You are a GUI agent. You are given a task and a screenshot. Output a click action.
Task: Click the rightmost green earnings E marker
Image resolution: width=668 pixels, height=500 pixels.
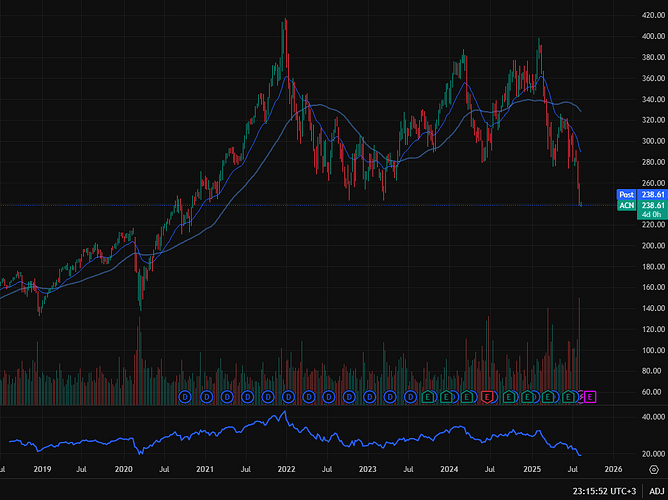tap(569, 397)
